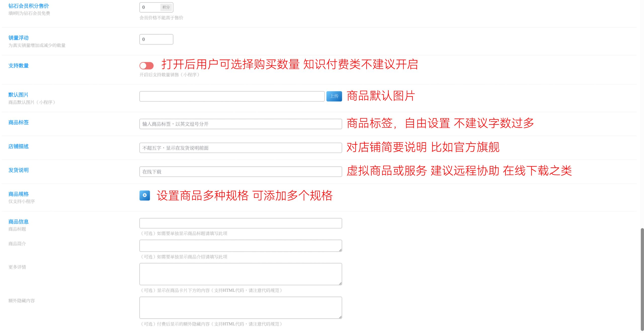
Task: Click the diamond member points price field
Action: click(150, 7)
